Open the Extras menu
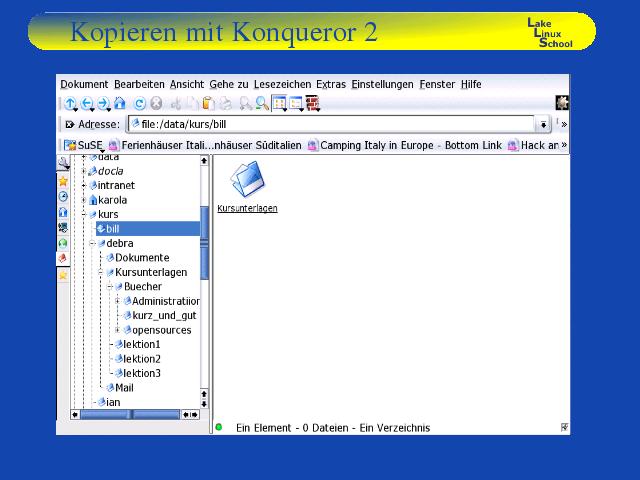The image size is (640, 480). (331, 84)
